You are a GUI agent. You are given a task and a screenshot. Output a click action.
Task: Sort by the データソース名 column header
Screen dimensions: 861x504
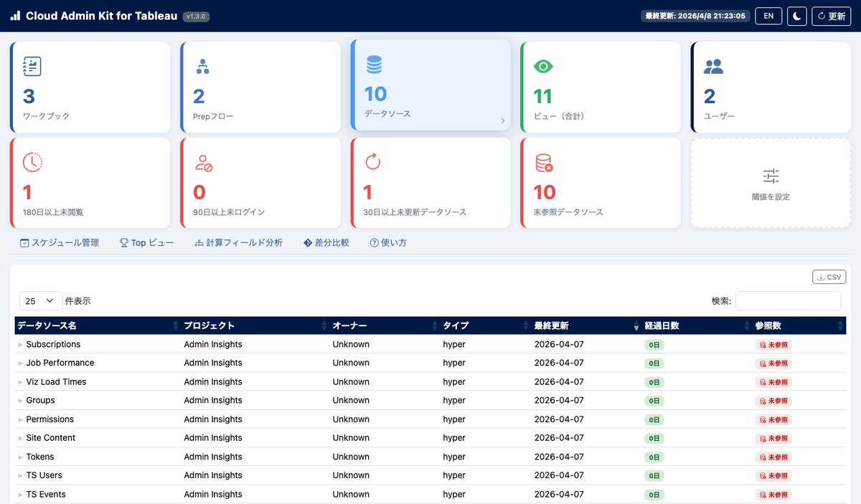click(98, 325)
